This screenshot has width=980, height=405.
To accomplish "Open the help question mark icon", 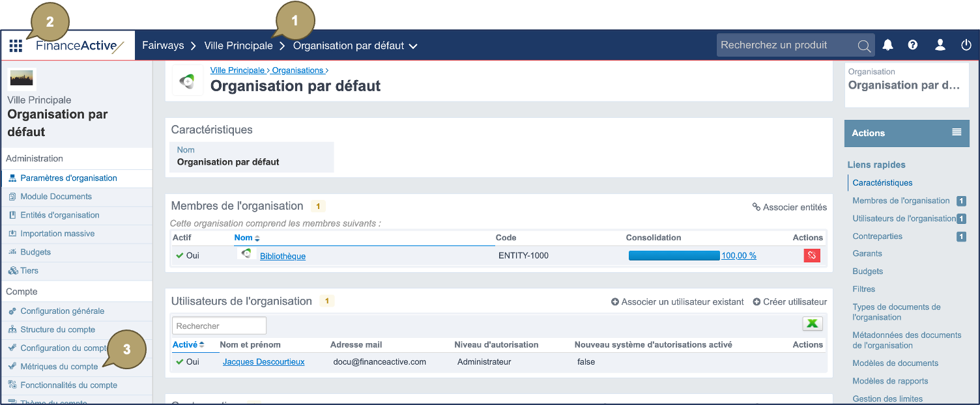I will pyautogui.click(x=913, y=45).
